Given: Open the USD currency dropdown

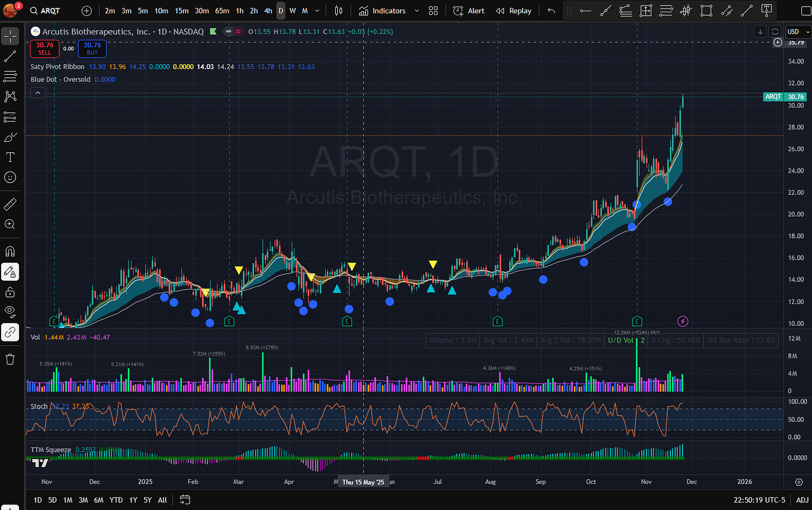Looking at the screenshot, I should click(x=797, y=32).
